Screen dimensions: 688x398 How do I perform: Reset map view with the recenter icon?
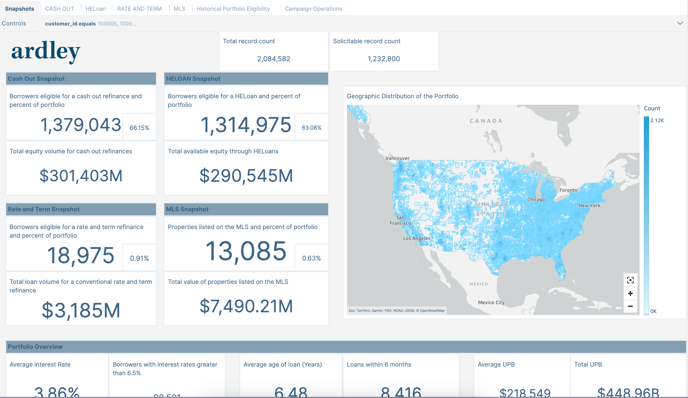(630, 280)
